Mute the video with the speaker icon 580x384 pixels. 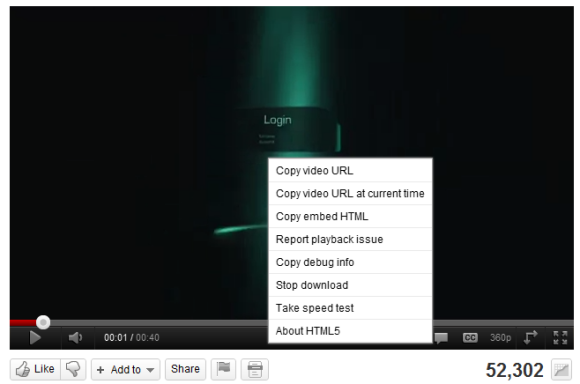75,337
